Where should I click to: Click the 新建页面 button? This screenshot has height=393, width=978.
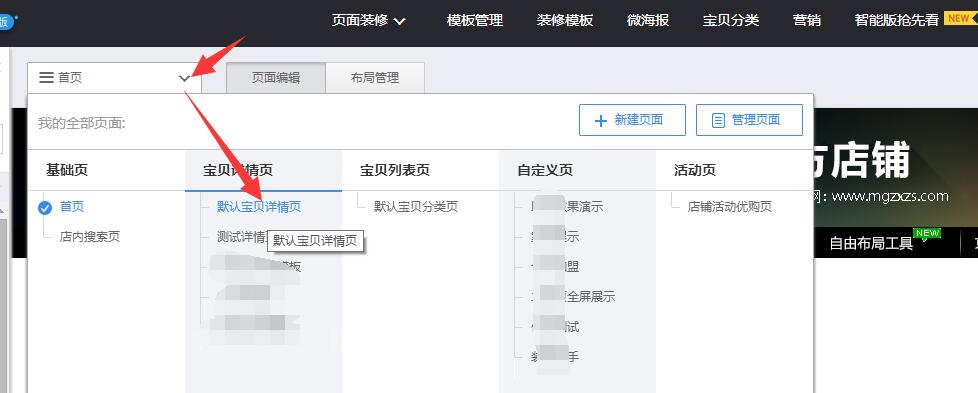click(x=632, y=120)
